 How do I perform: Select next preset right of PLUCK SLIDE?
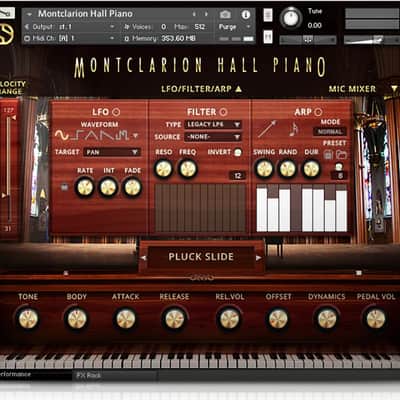(259, 258)
